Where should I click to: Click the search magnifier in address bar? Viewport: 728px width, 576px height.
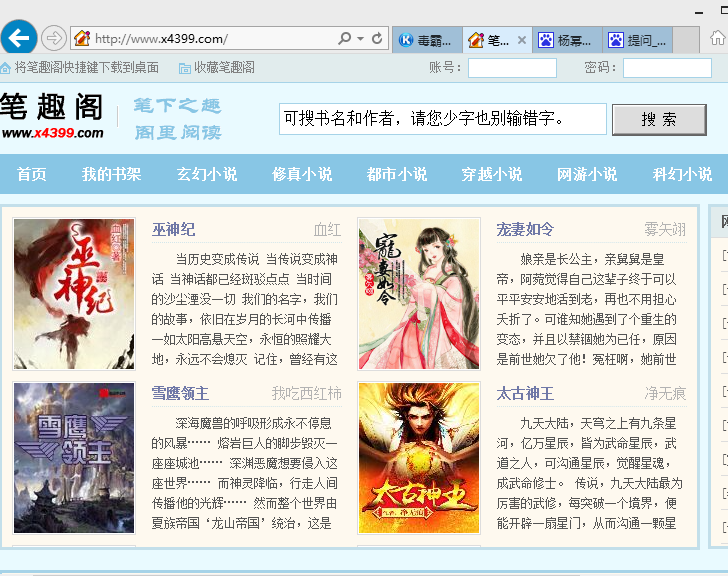[344, 39]
